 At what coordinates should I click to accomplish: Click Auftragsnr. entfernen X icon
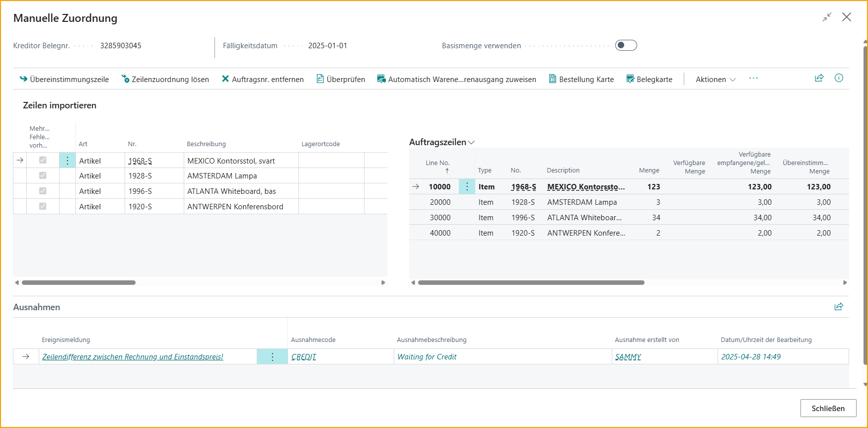[225, 79]
